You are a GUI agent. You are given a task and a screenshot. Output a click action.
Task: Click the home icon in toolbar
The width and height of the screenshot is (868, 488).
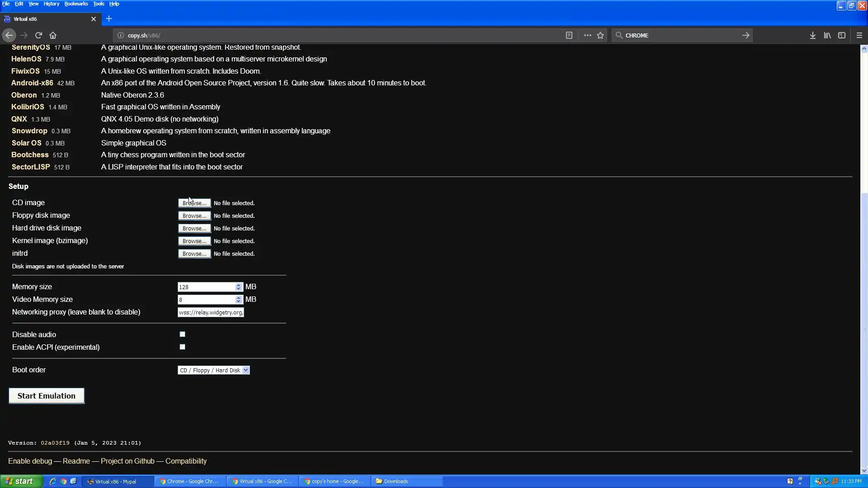(53, 35)
